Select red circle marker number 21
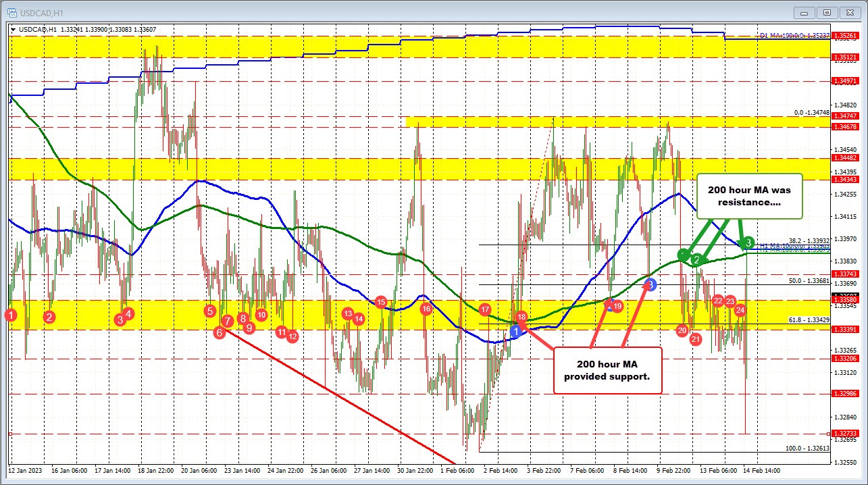 click(695, 339)
